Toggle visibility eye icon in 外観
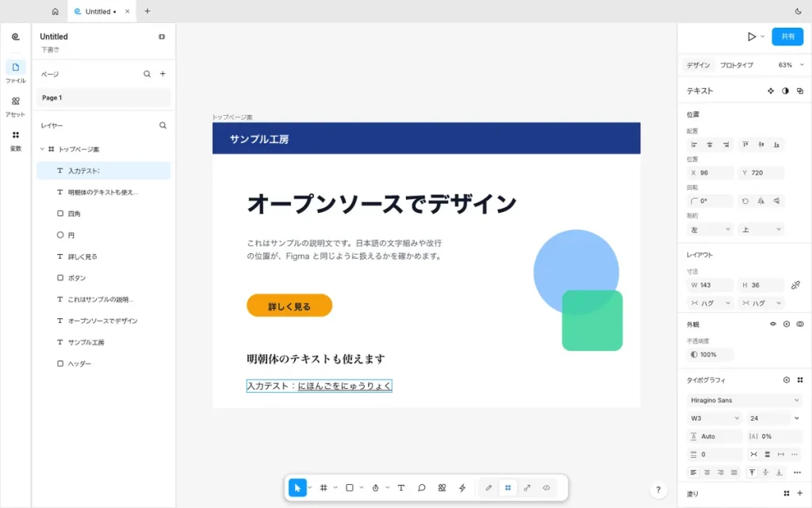This screenshot has height=508, width=812. click(772, 324)
